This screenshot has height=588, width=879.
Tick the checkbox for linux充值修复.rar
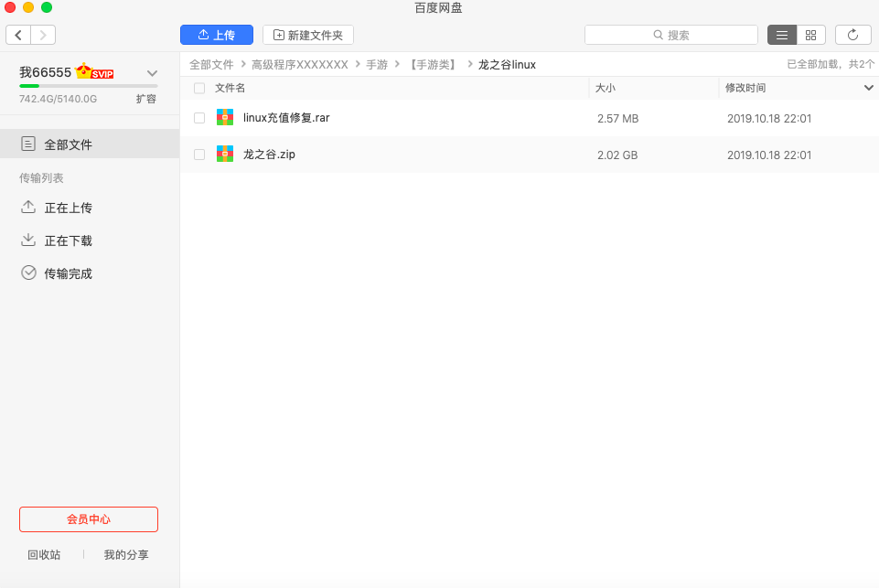(199, 118)
